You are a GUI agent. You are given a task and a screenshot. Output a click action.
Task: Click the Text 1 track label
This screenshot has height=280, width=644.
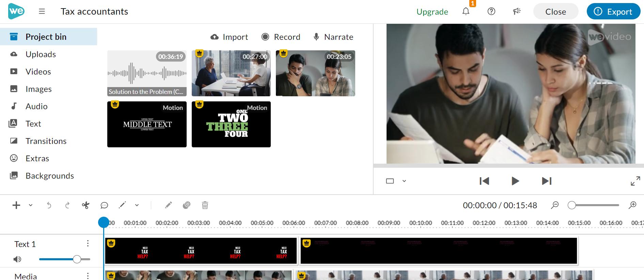(25, 244)
